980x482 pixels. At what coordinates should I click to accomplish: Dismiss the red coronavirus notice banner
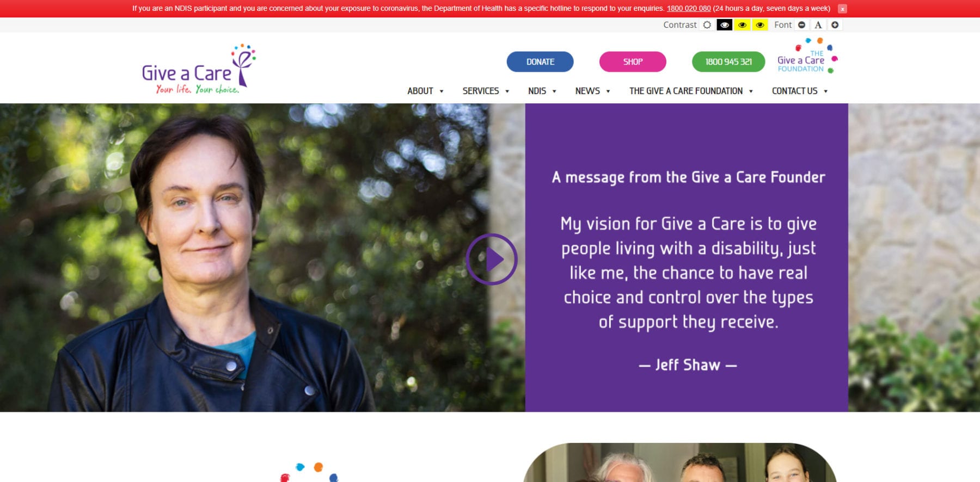tap(842, 9)
